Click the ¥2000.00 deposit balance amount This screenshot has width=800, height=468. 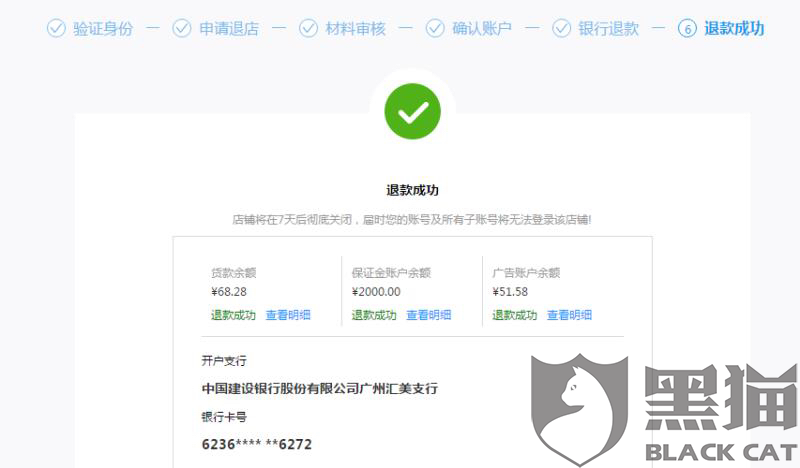coord(376,292)
